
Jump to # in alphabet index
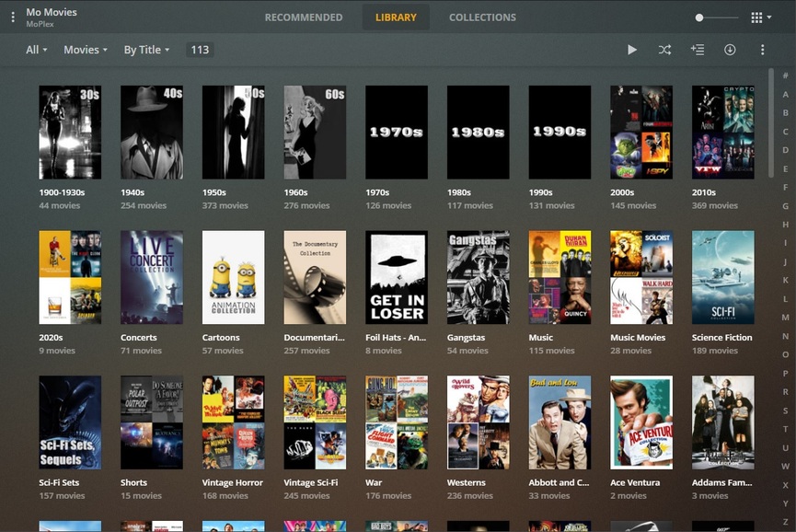tap(785, 75)
